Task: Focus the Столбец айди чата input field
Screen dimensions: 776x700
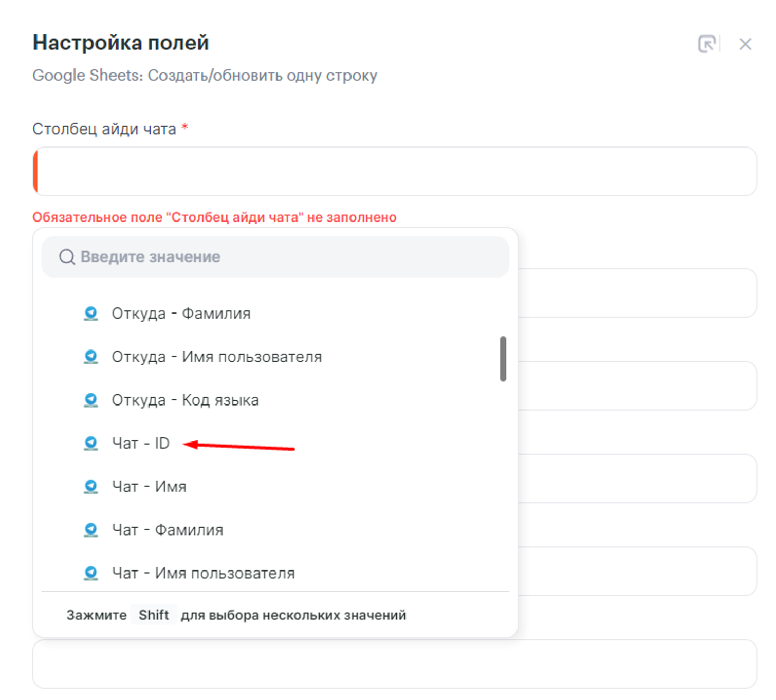Action: 395,172
